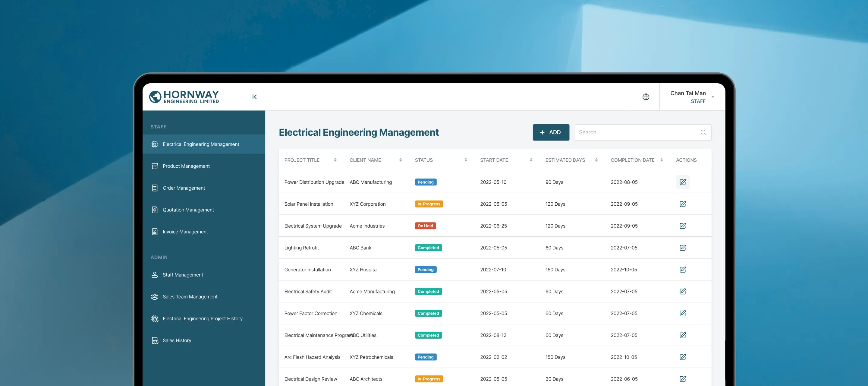This screenshot has width=868, height=386.
Task: Click the globe language icon
Action: point(646,97)
